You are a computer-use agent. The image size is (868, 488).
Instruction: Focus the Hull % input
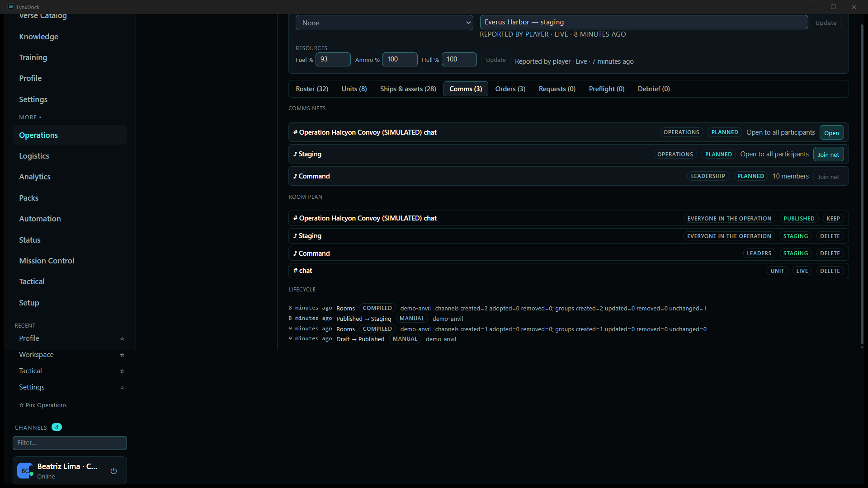(x=459, y=59)
